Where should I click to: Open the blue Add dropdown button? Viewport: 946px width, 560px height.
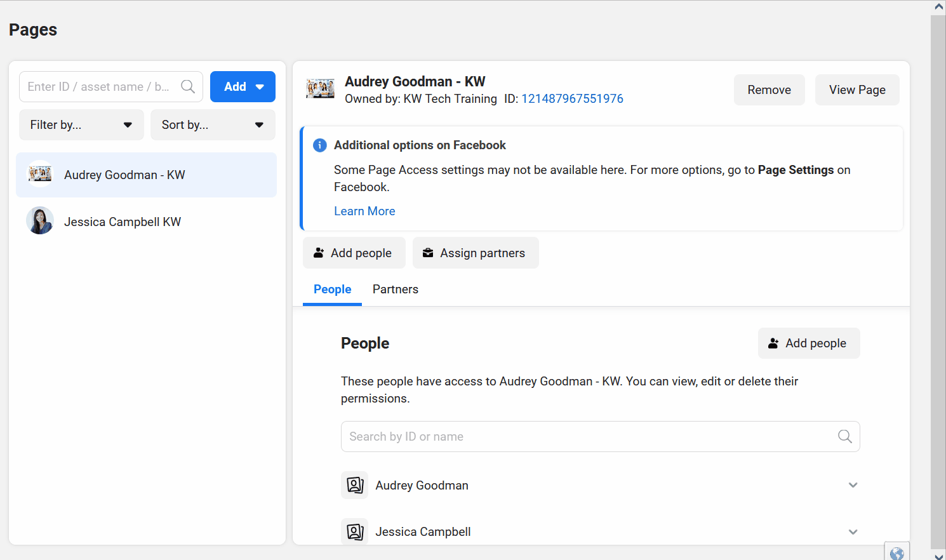243,86
